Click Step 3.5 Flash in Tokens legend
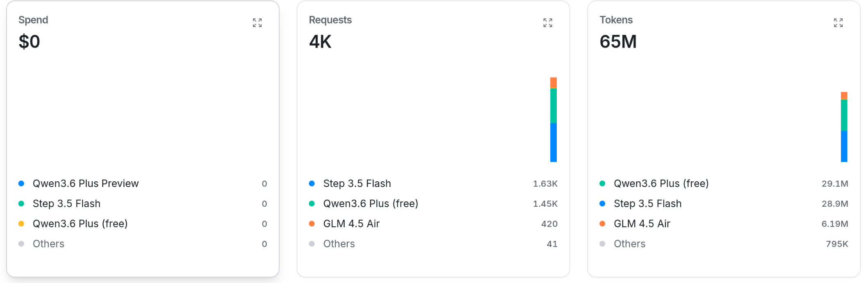The image size is (868, 283). pyautogui.click(x=647, y=203)
